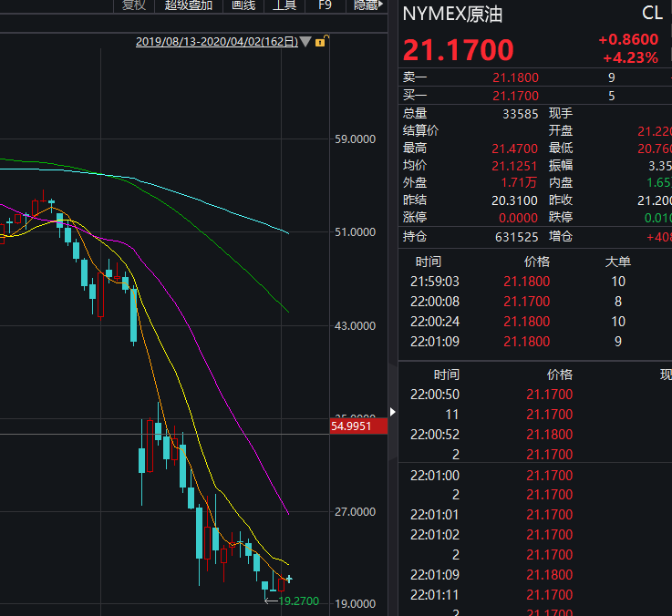Viewport: 672px width, 616px height.
Task: Click the +0.8600 change value
Action: pyautogui.click(x=628, y=39)
